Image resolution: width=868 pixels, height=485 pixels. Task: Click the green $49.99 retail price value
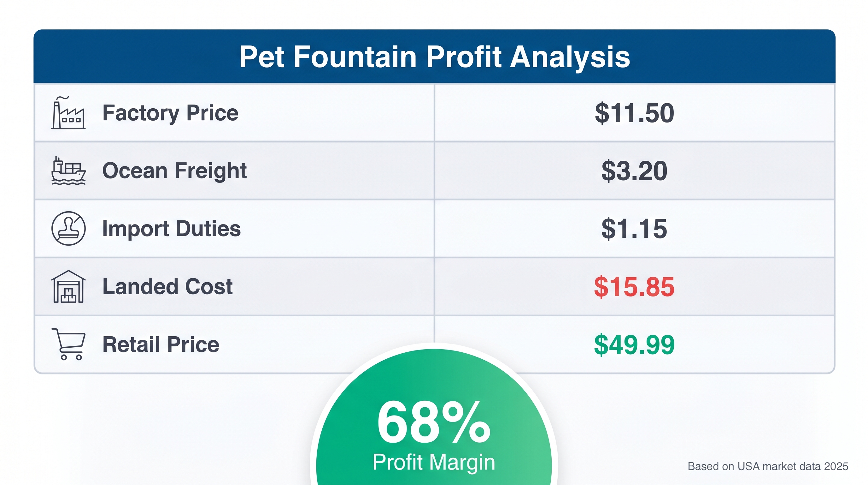tap(634, 345)
